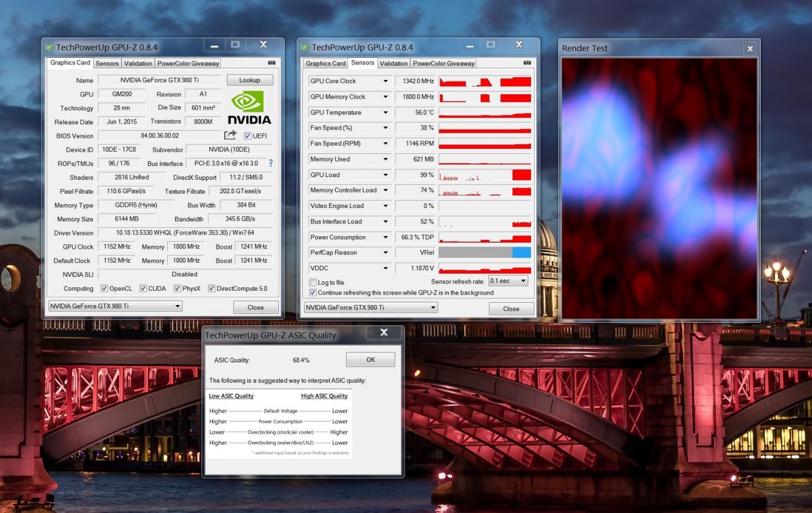812x513 pixels.
Task: Click the NVIDIA logo image
Action: [249, 108]
